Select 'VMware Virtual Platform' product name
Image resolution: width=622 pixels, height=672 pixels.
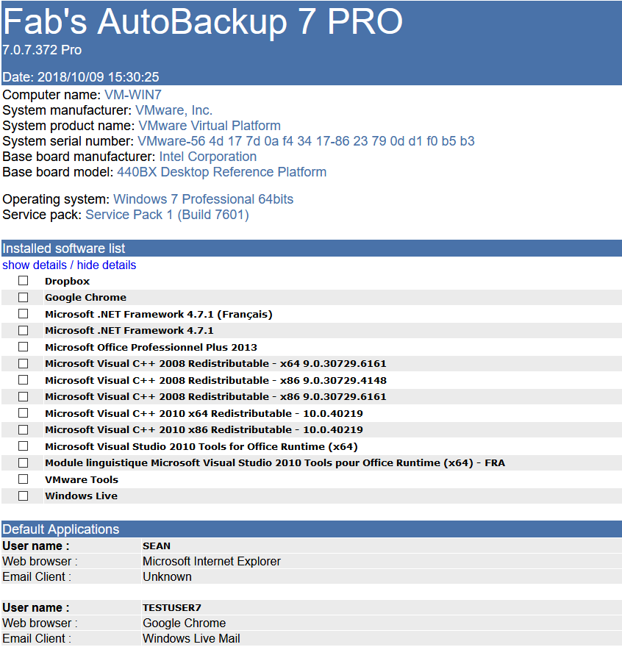pos(210,126)
